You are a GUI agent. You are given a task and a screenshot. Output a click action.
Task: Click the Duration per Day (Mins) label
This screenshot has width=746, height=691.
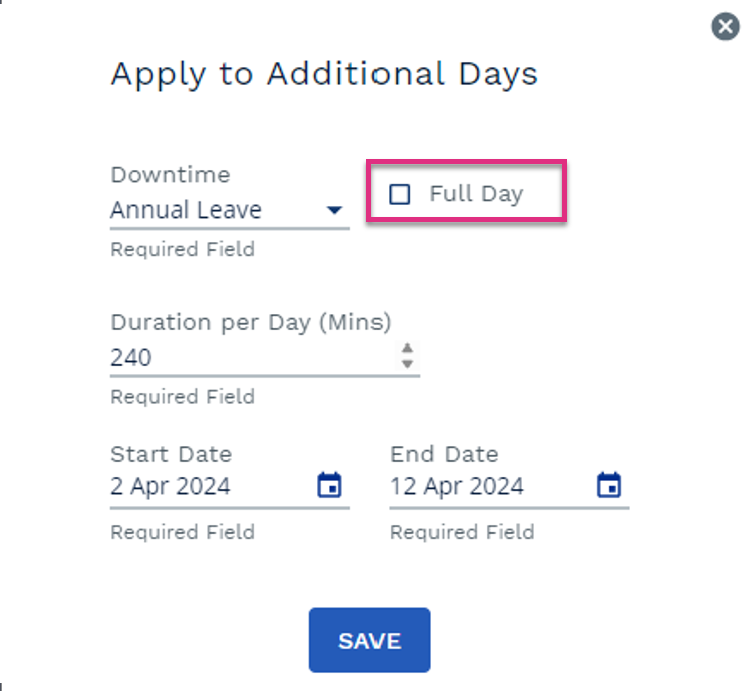click(251, 323)
